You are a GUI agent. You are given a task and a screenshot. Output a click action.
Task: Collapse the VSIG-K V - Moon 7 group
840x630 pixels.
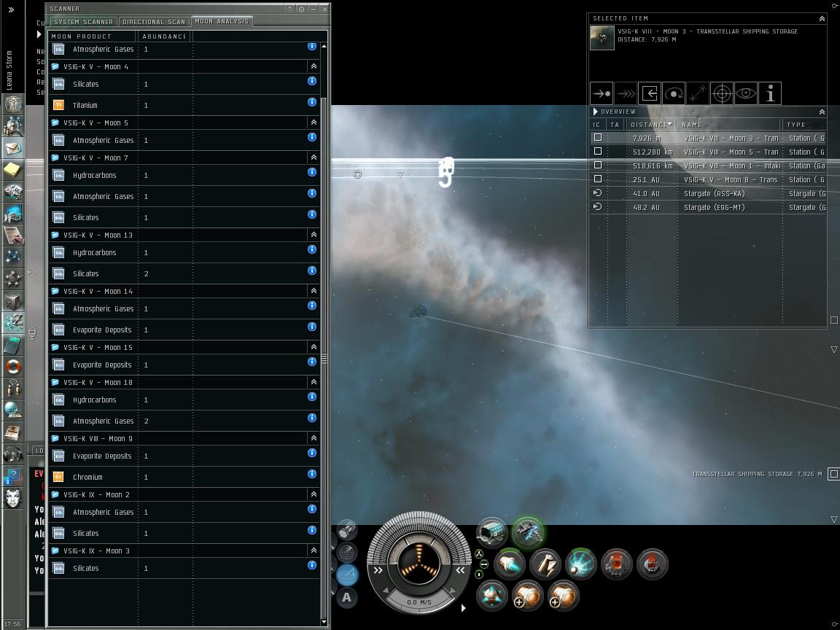314,157
